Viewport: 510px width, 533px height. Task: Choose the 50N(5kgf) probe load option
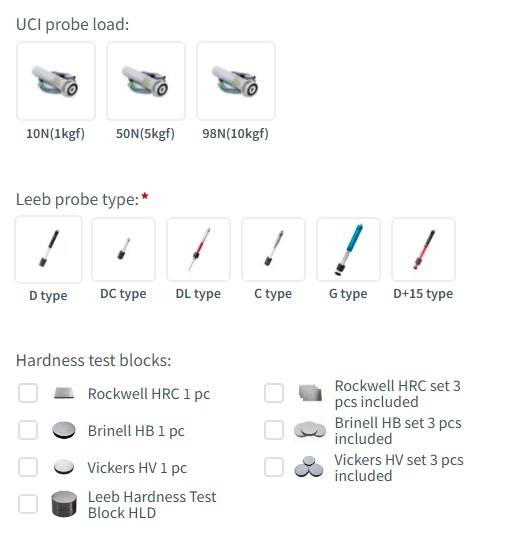click(x=146, y=81)
